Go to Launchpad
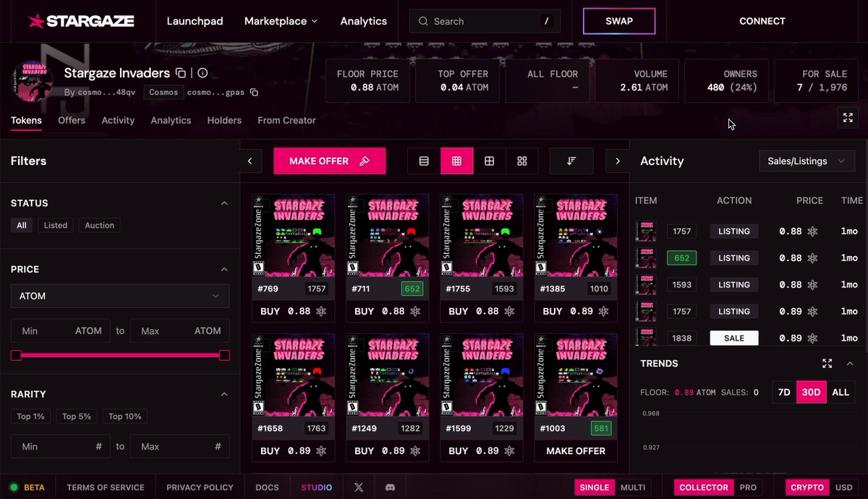This screenshot has width=868, height=499. (195, 21)
